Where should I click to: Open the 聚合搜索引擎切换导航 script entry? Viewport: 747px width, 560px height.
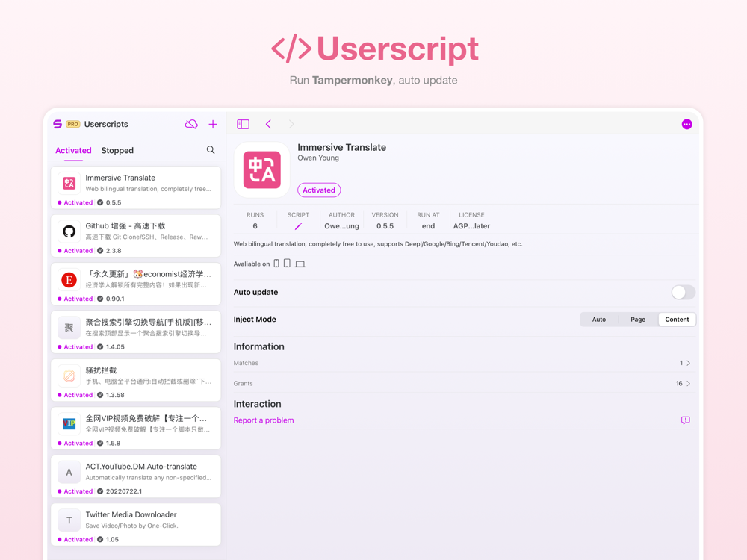pos(136,332)
